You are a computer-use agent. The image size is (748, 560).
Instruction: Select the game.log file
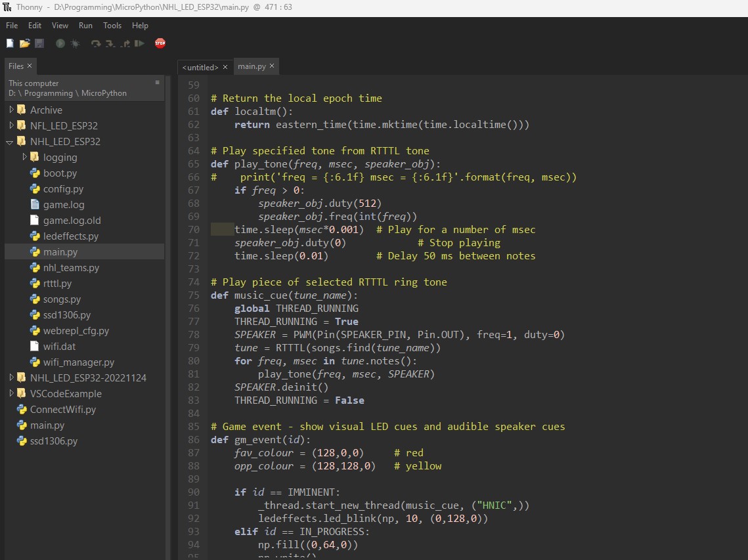click(x=64, y=205)
